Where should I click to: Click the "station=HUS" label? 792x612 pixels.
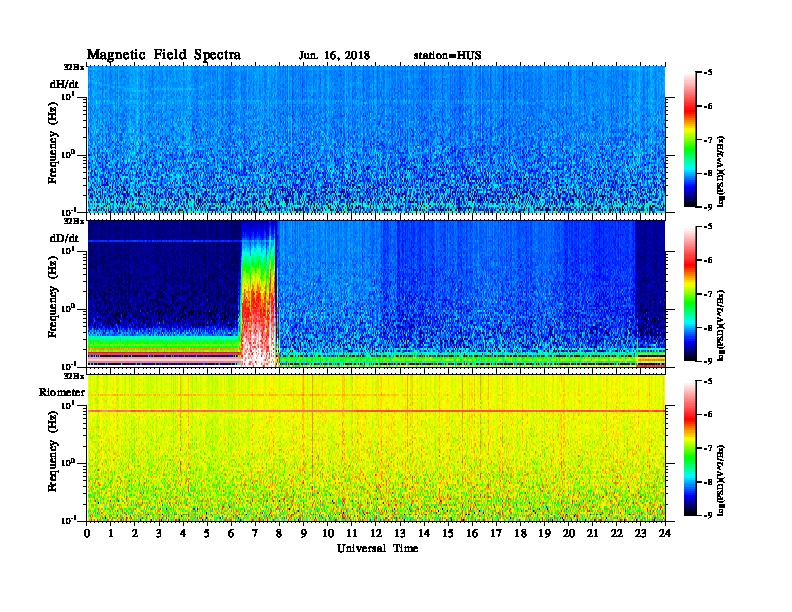point(447,56)
